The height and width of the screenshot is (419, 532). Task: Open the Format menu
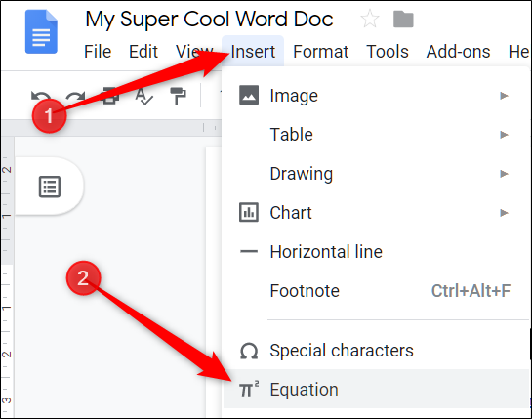pyautogui.click(x=320, y=52)
